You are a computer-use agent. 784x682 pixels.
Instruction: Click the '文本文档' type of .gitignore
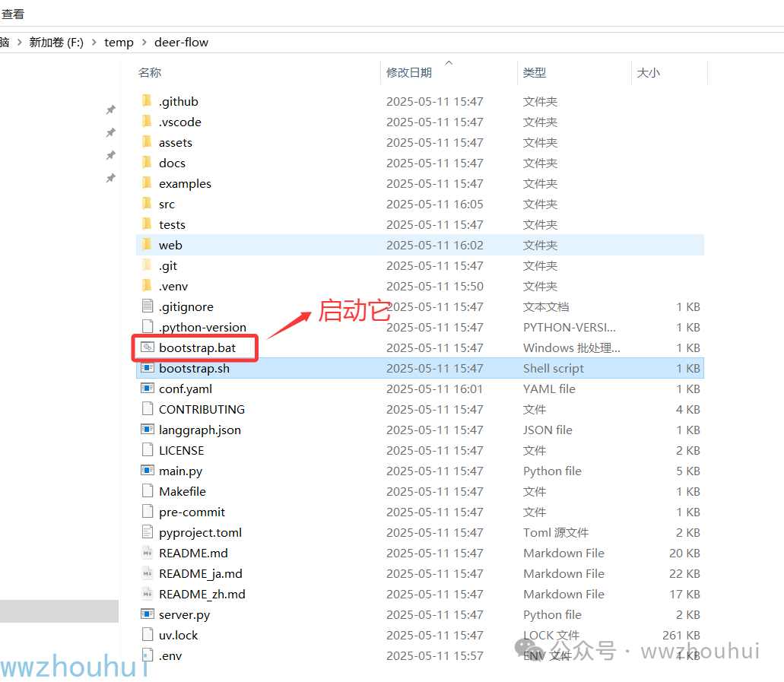546,306
